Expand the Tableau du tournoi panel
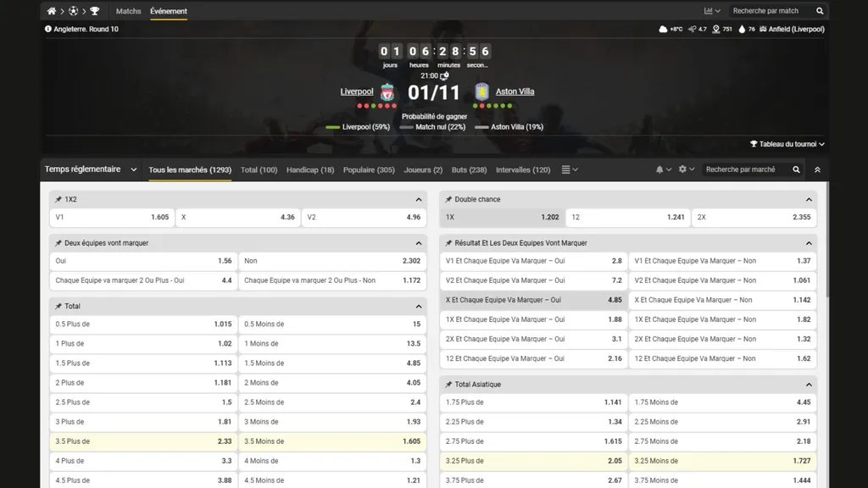This screenshot has height=488, width=868. click(787, 144)
